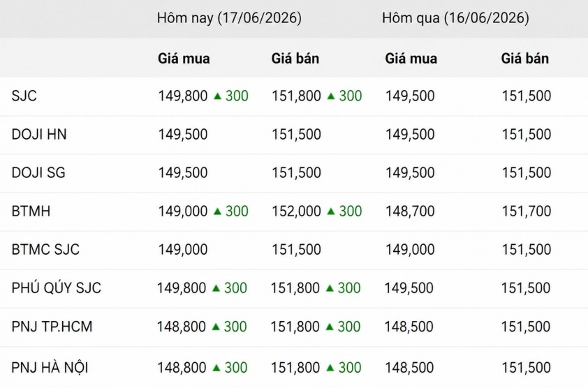
Task: Click today's Giá mua column header
Action: pos(184,59)
